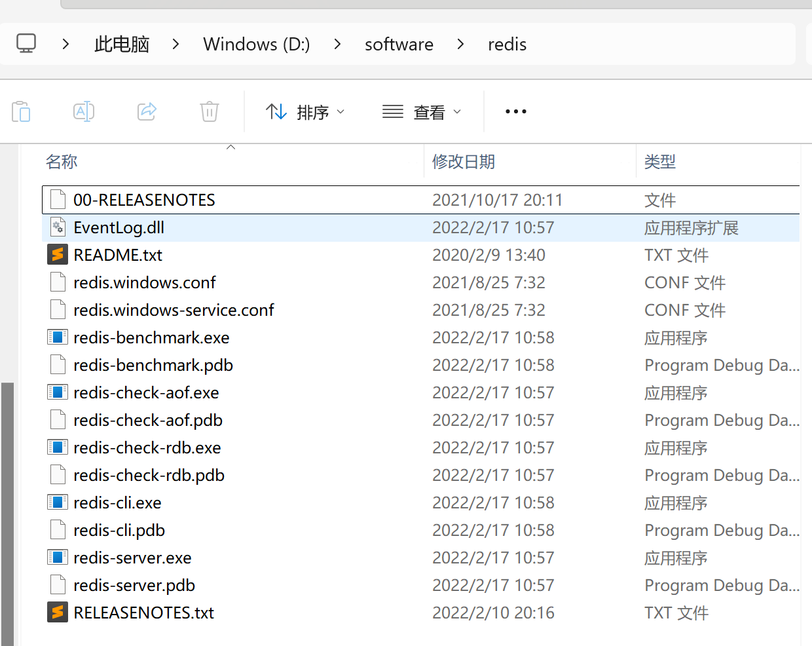Click the redis.windows-service.conf file icon

(58, 310)
